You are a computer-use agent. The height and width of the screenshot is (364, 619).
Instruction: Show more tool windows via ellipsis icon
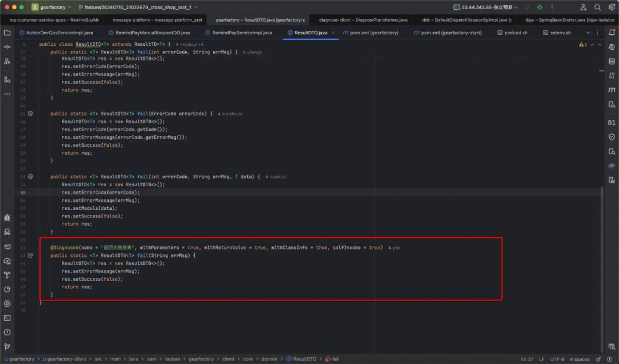click(7, 94)
